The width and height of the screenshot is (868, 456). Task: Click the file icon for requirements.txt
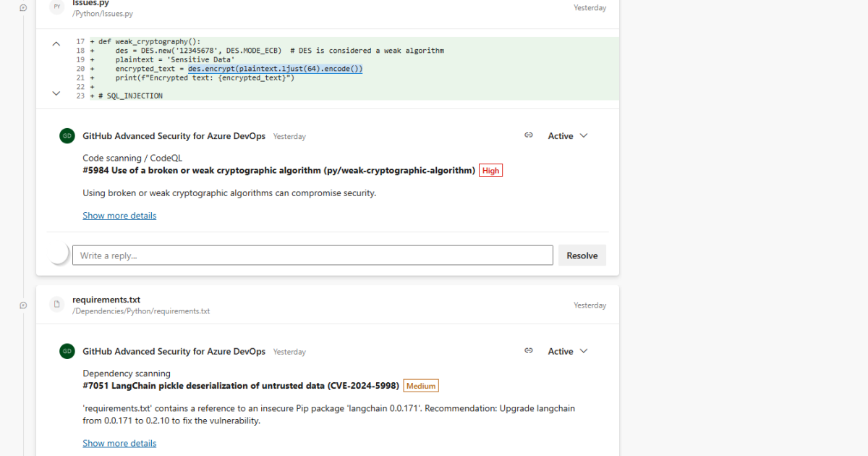click(57, 305)
